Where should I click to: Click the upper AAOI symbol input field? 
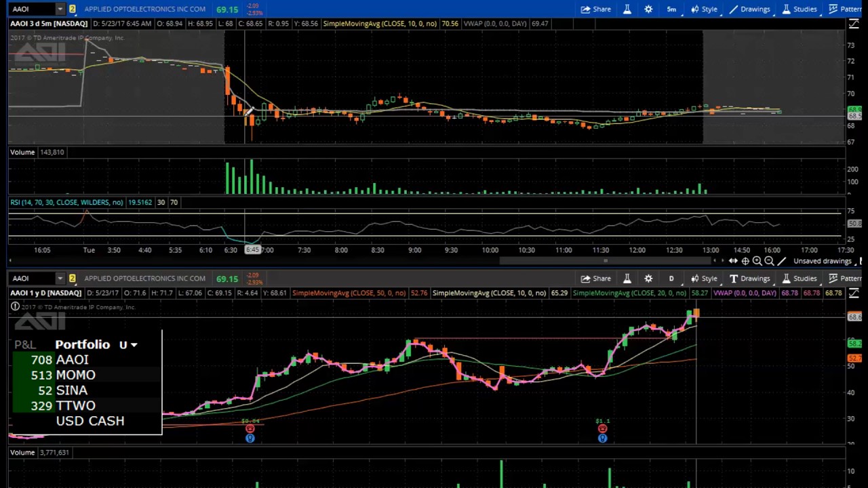pyautogui.click(x=31, y=9)
